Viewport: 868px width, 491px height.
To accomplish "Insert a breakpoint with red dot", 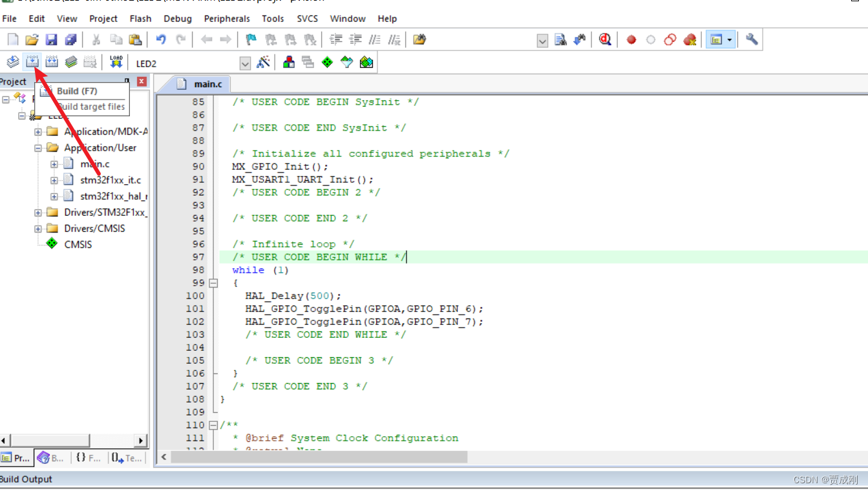I will pos(631,39).
